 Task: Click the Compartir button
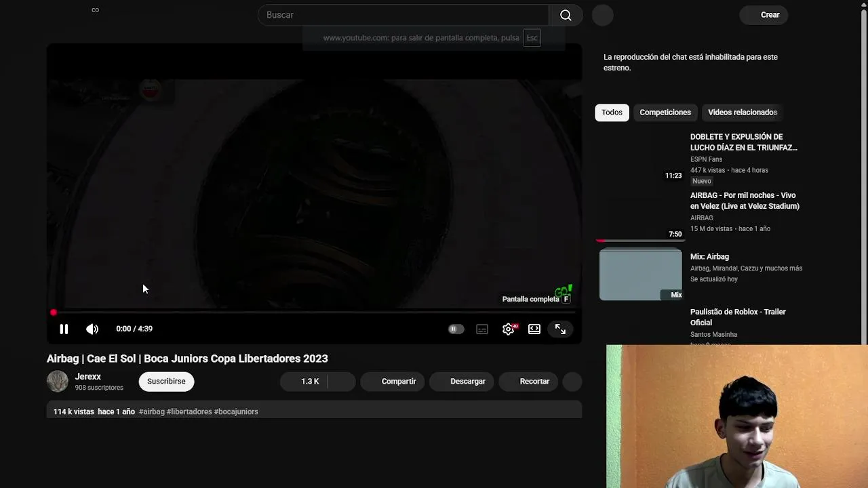pos(392,382)
